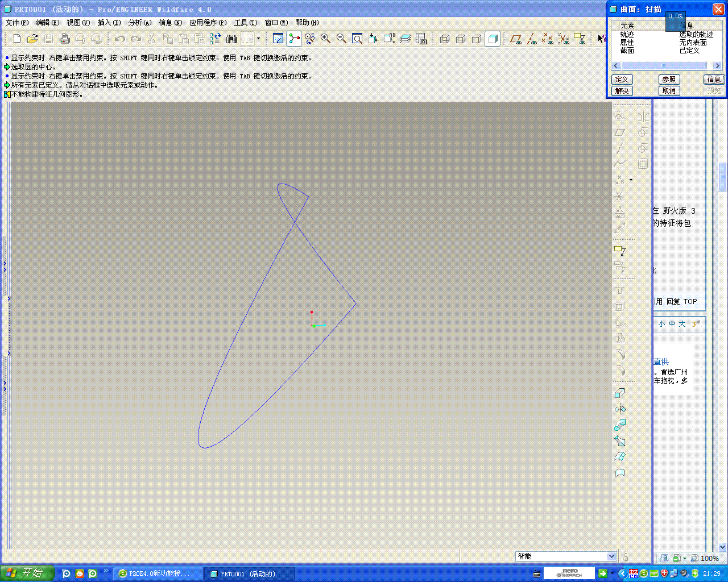Screen dimensions: 728x582
Task: Click the Refit to screen icon
Action: tap(357, 39)
